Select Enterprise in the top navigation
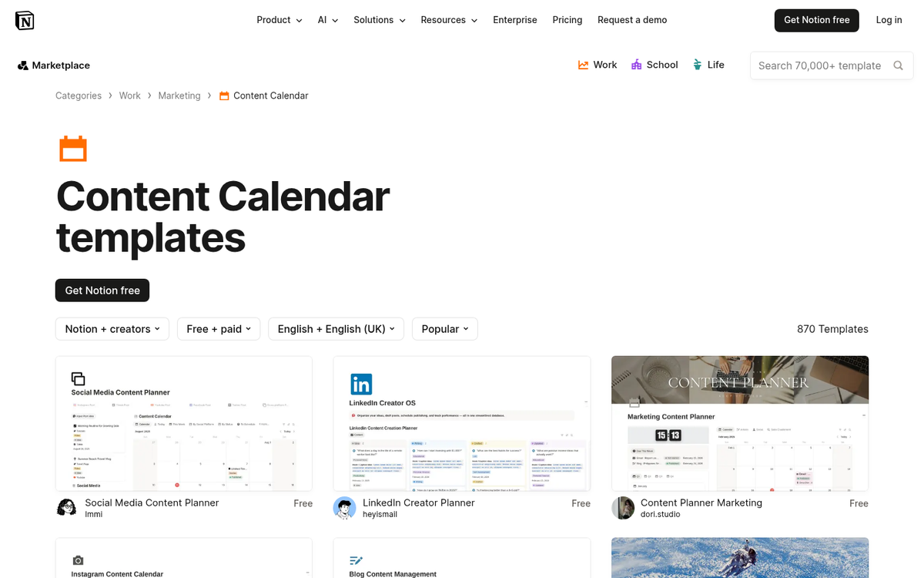Image resolution: width=924 pixels, height=578 pixels. click(514, 20)
